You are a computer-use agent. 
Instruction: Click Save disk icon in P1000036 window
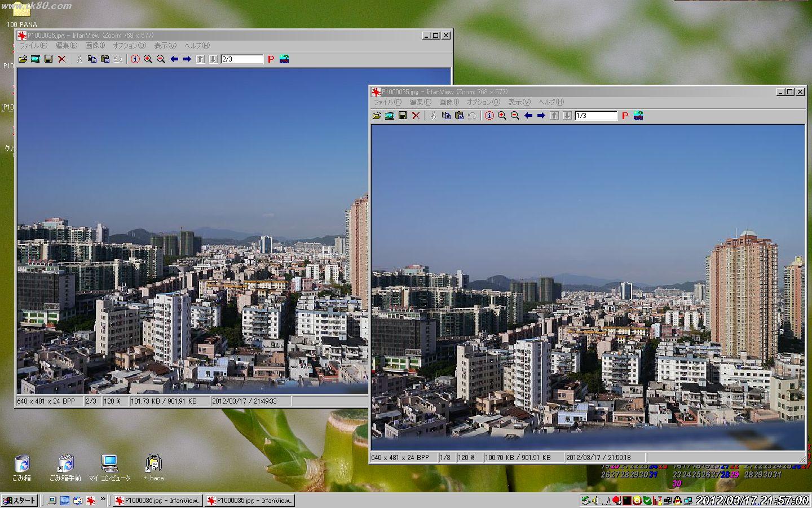pyautogui.click(x=48, y=59)
